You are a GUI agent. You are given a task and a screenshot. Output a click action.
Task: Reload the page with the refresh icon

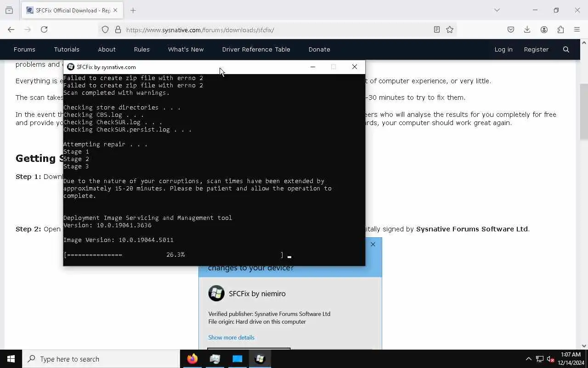44,29
